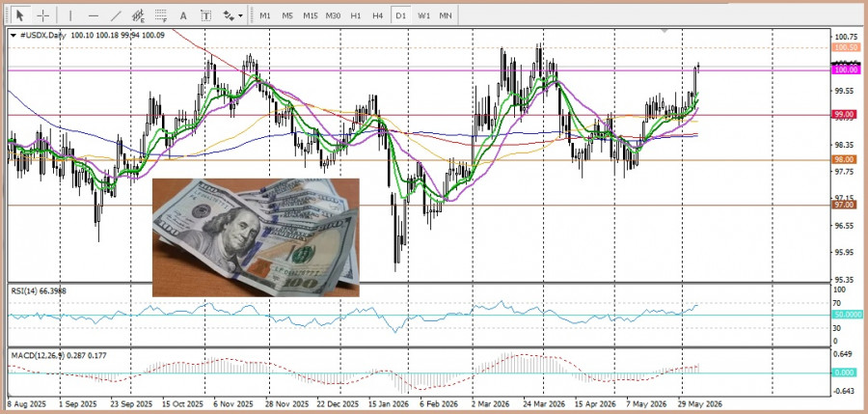Select the 97.00 brown price level tag
The width and height of the screenshot is (868, 414).
coord(846,205)
